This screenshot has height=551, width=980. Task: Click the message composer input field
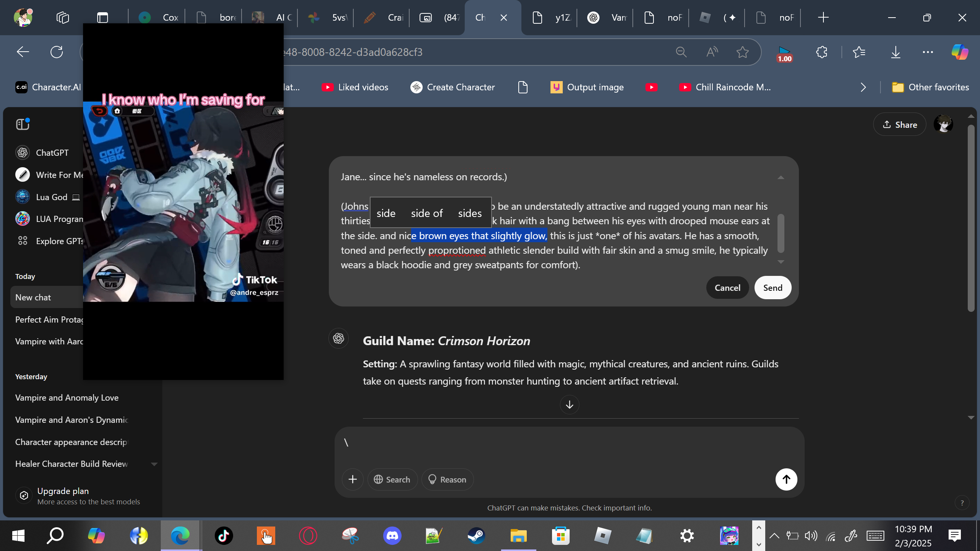click(569, 443)
